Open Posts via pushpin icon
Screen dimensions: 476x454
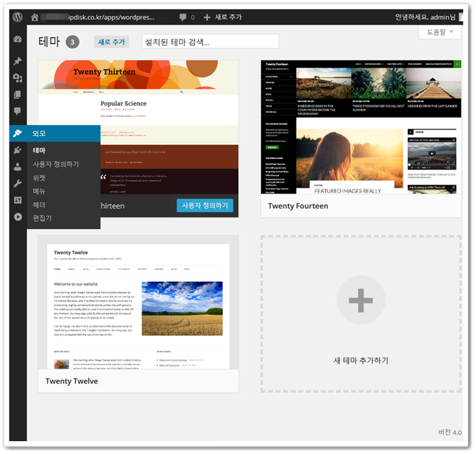[18, 61]
